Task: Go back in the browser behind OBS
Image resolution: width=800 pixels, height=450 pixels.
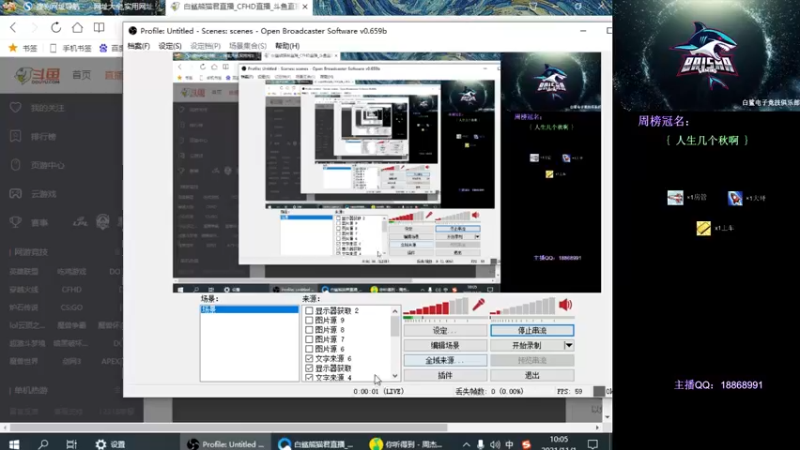Action: [x=13, y=28]
